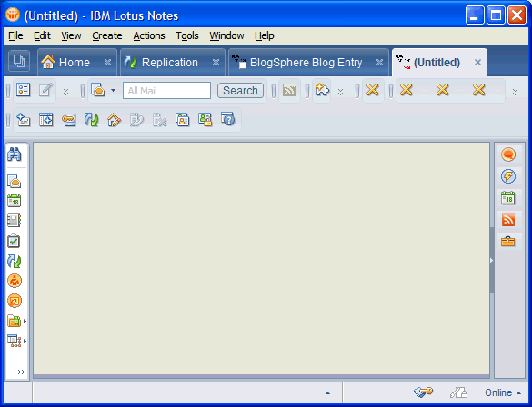Click the replication arrows icon in toolbar

pos(91,120)
